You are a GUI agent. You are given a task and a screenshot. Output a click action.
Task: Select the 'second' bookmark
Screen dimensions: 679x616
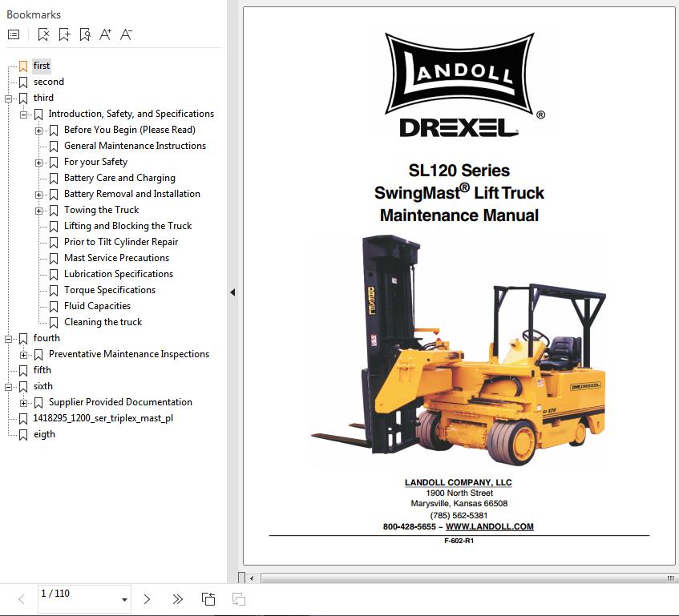click(48, 82)
